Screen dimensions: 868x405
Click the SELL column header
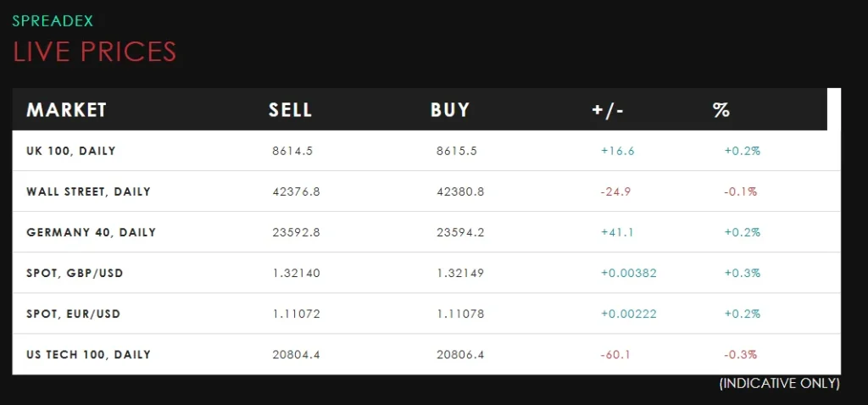[290, 110]
